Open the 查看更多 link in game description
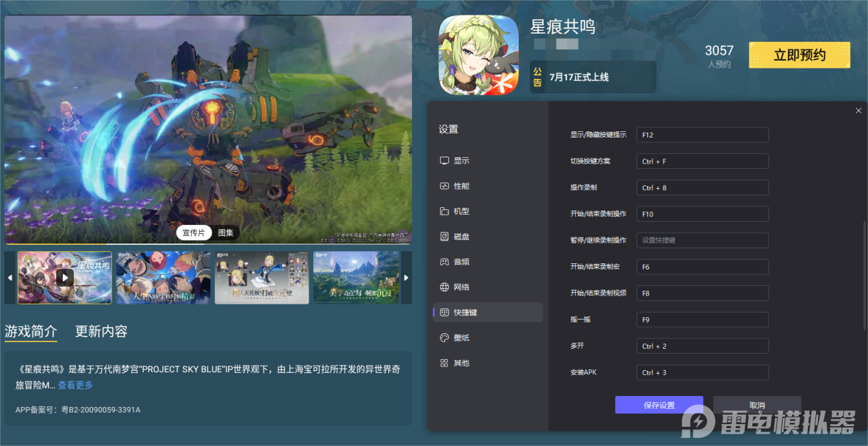The image size is (868, 446). (x=75, y=384)
